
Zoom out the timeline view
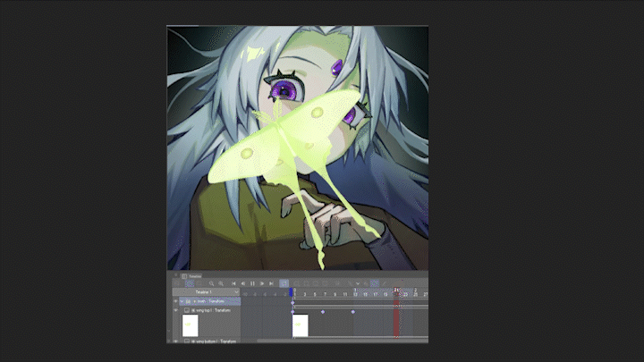pos(211,283)
